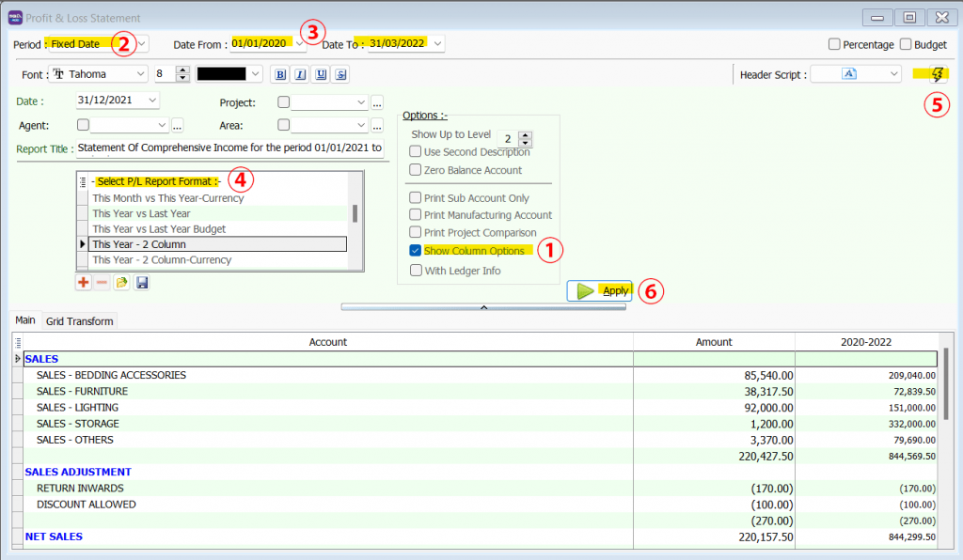This screenshot has height=560, width=963.
Task: Click the black font color swatch
Action: 221,74
